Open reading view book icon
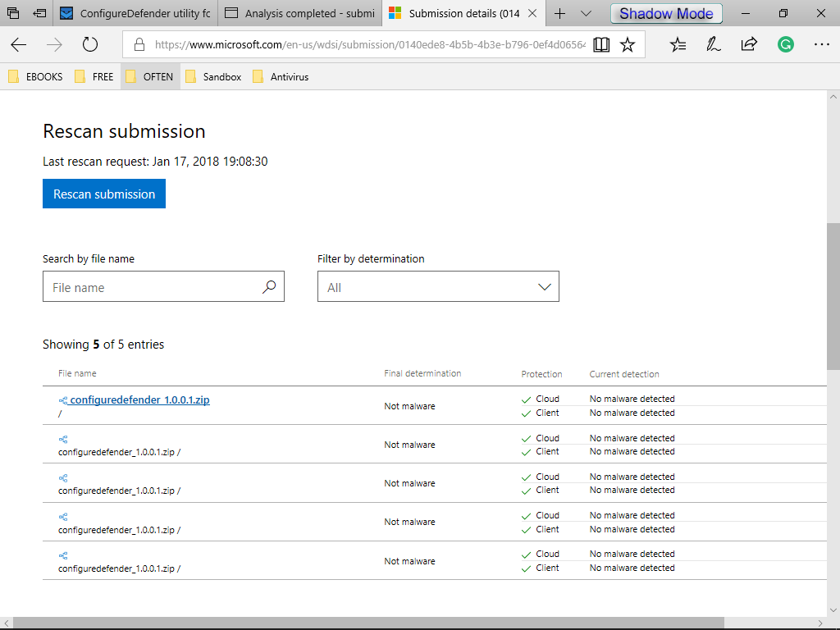The image size is (840, 630). point(601,44)
